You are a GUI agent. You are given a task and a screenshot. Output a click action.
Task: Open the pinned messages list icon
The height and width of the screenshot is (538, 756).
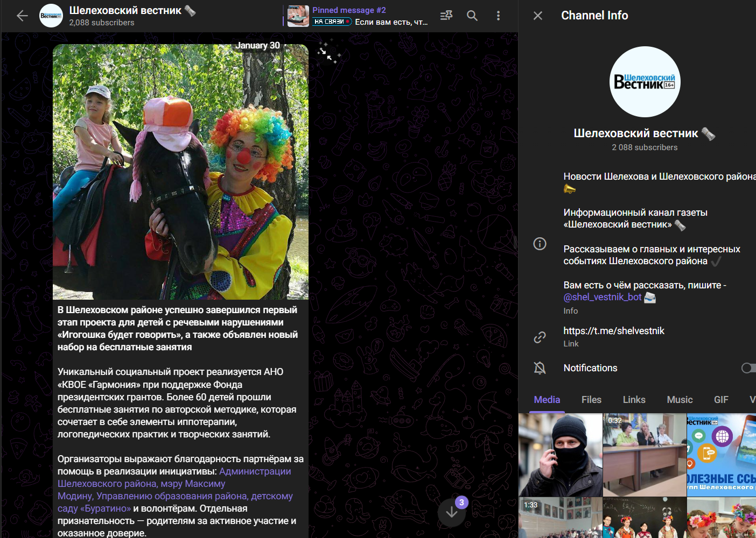coord(446,16)
